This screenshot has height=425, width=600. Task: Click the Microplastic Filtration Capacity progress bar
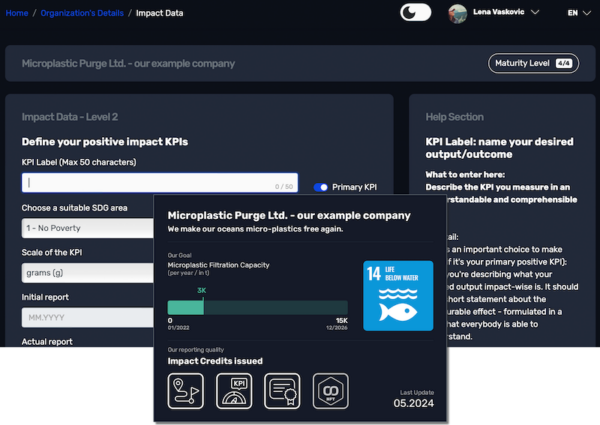coord(258,307)
